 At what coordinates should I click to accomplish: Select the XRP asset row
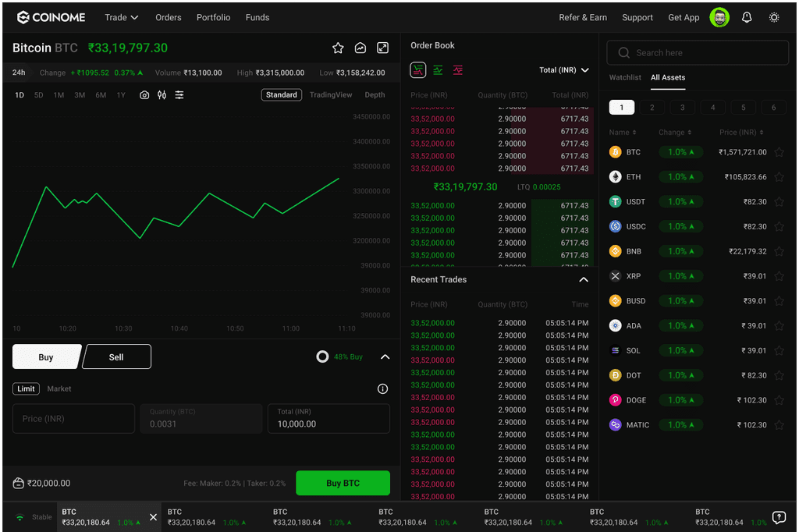click(697, 276)
